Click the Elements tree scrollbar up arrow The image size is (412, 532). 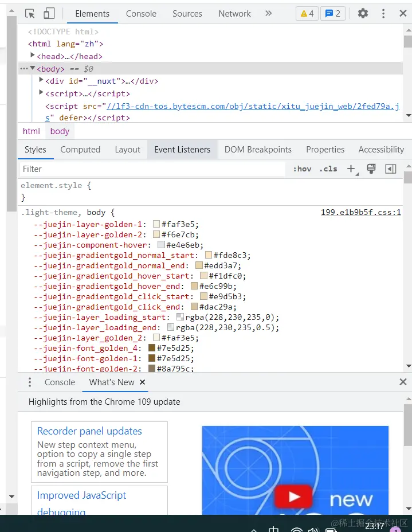(x=408, y=30)
